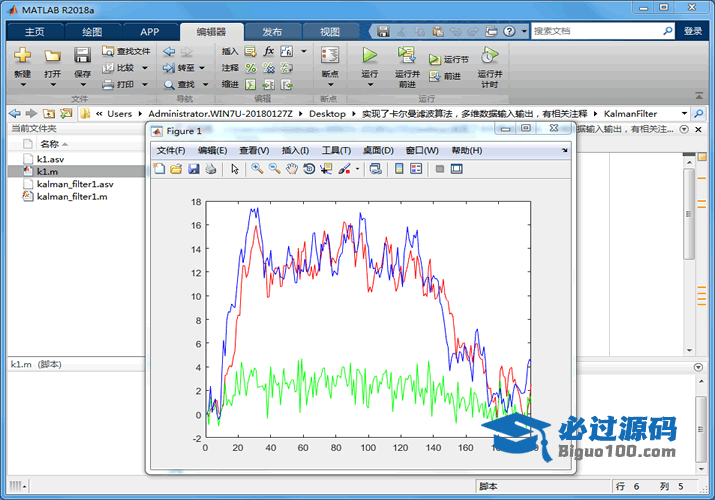
Task: Switch to the View (视图) tab
Action: [330, 31]
